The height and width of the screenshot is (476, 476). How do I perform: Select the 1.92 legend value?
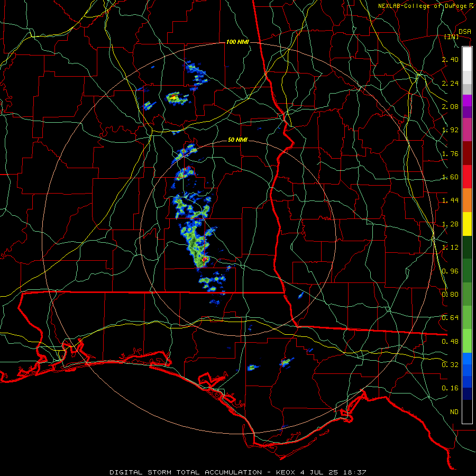pos(450,130)
